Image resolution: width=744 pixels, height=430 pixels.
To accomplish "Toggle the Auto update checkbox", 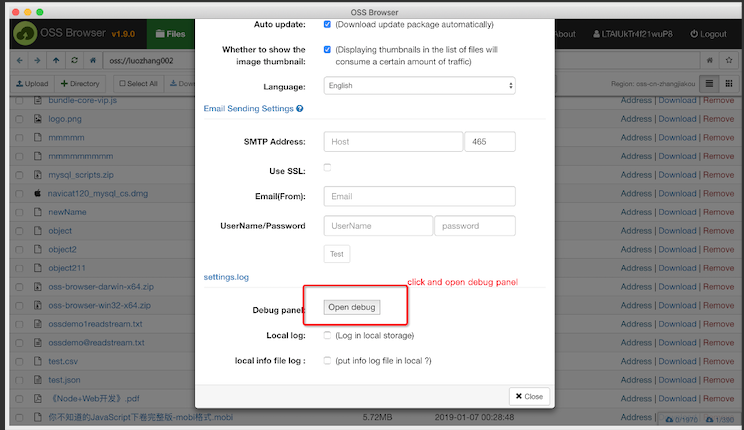I will click(327, 24).
